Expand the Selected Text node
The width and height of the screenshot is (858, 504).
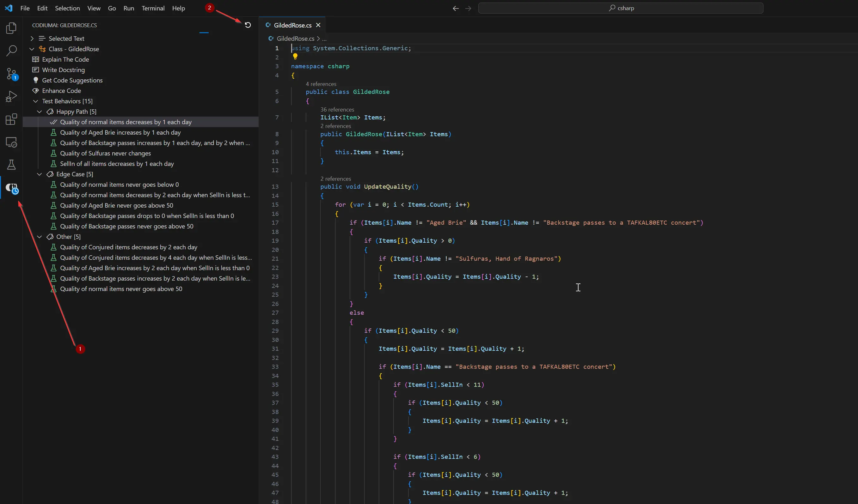click(32, 39)
